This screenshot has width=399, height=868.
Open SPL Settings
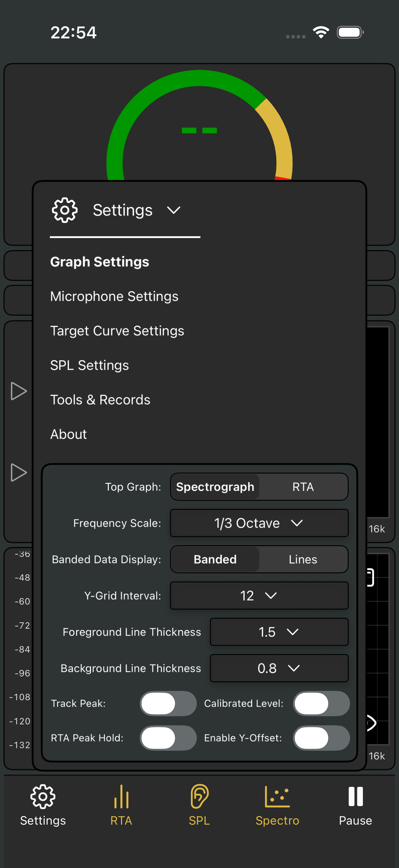coord(90,365)
